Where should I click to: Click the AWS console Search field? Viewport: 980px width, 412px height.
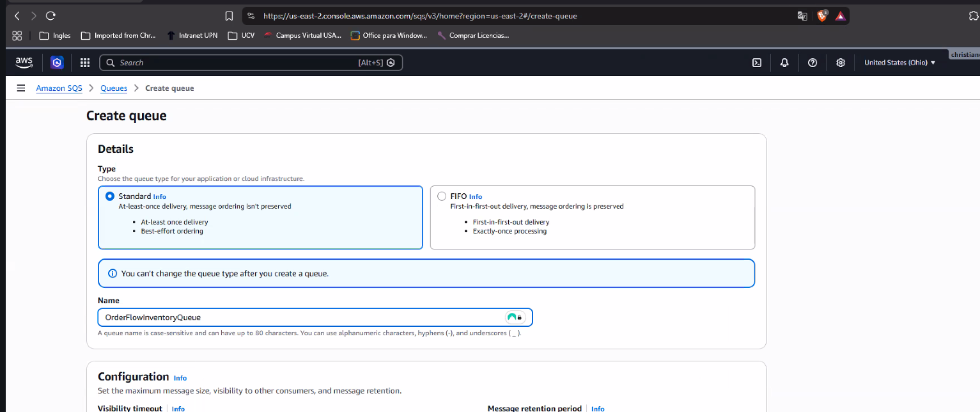[251, 63]
